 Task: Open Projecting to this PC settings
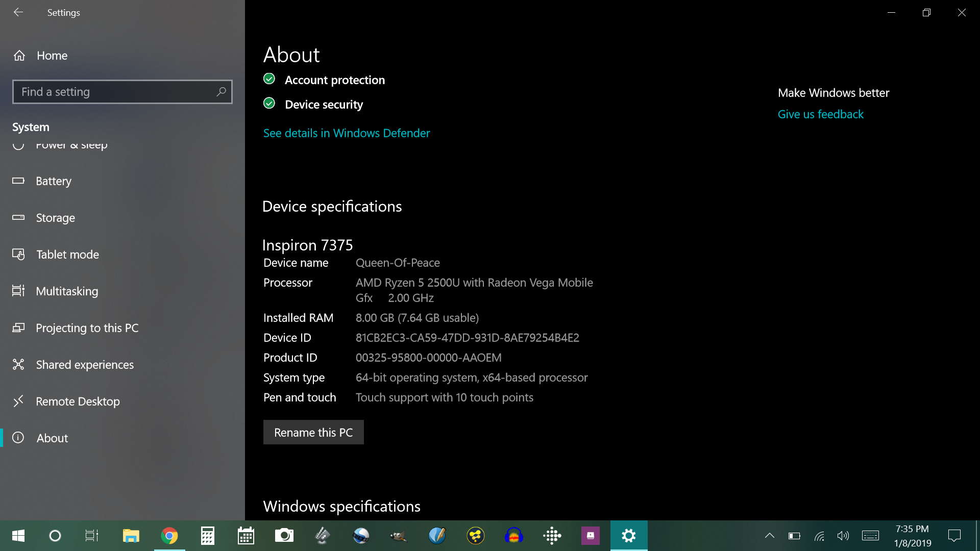point(87,328)
